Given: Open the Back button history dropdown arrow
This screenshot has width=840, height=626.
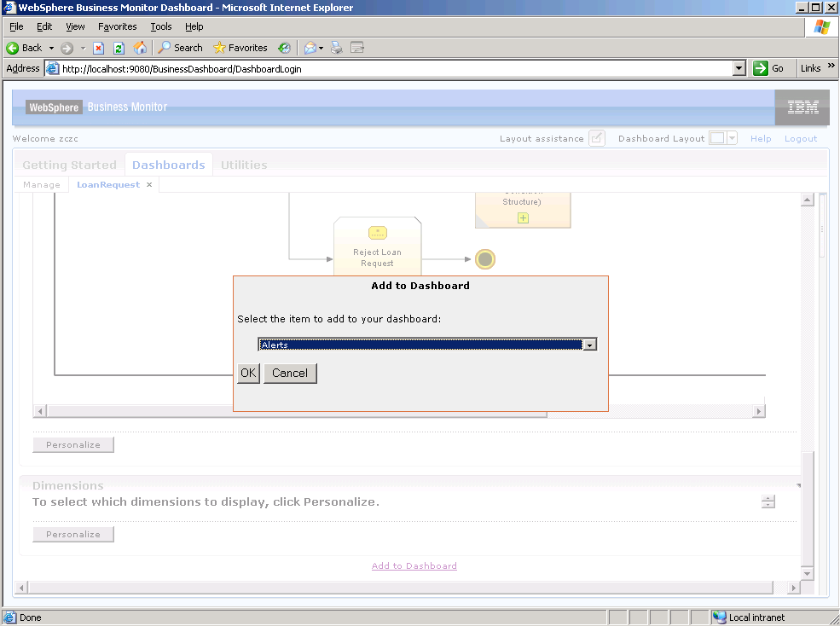Looking at the screenshot, I should 51,49.
